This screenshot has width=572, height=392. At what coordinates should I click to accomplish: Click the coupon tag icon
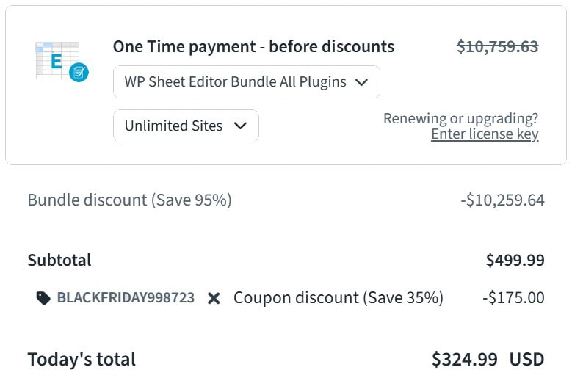(43, 298)
